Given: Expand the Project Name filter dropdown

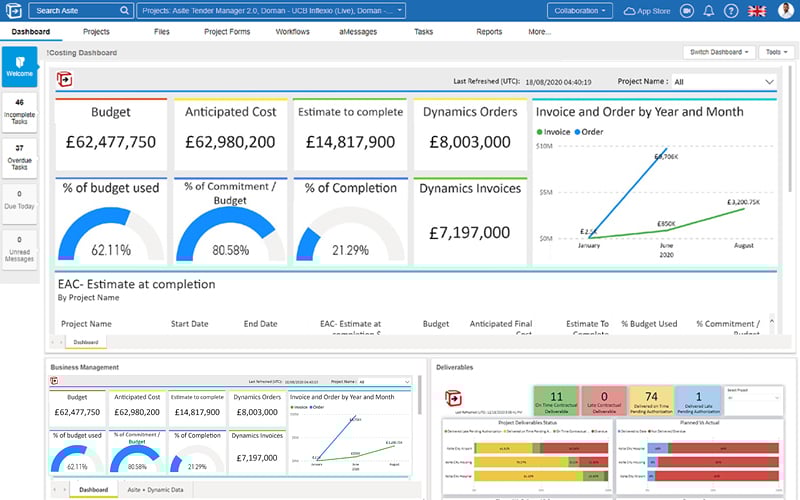Looking at the screenshot, I should click(724, 82).
